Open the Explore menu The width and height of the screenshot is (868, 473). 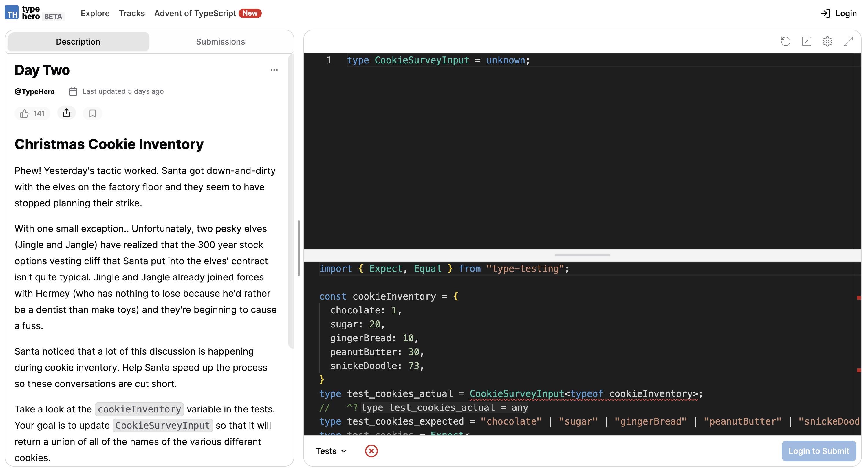[x=95, y=13]
